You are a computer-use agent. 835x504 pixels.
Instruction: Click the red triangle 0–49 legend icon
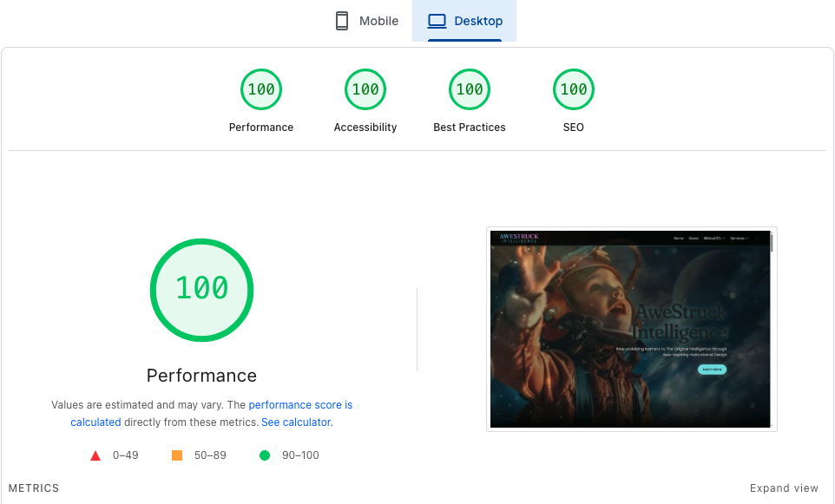95,455
